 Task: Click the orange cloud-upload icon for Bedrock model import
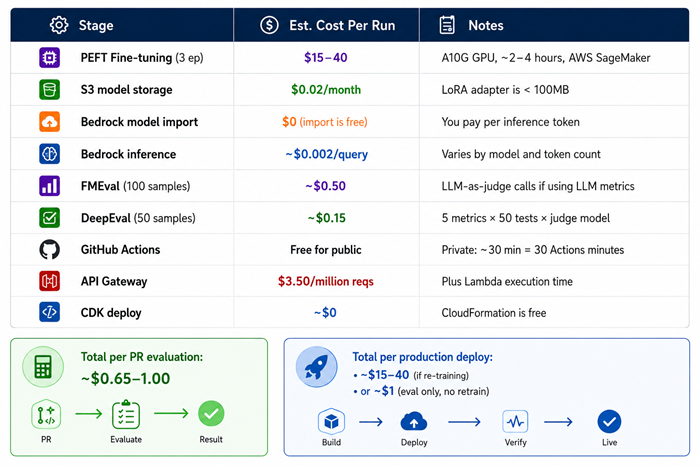50,121
